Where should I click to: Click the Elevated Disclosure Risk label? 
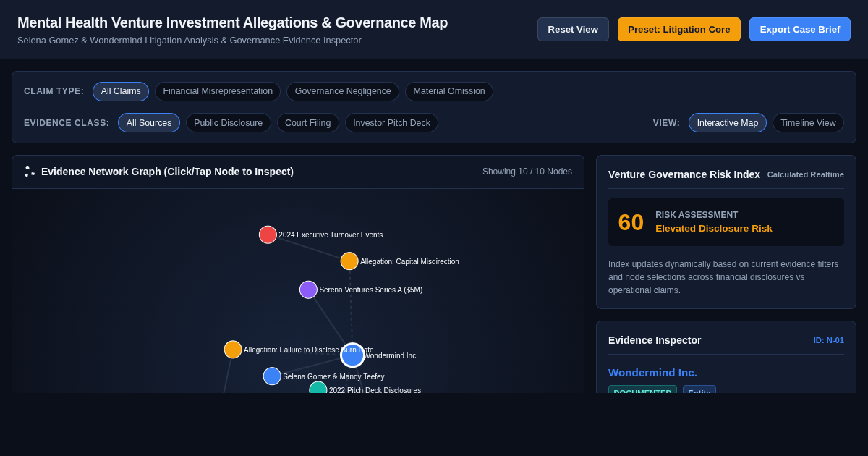tap(714, 228)
